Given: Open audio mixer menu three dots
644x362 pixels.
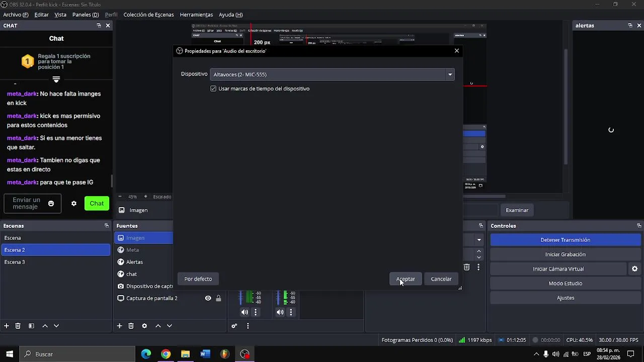Looking at the screenshot, I should [x=248, y=326].
